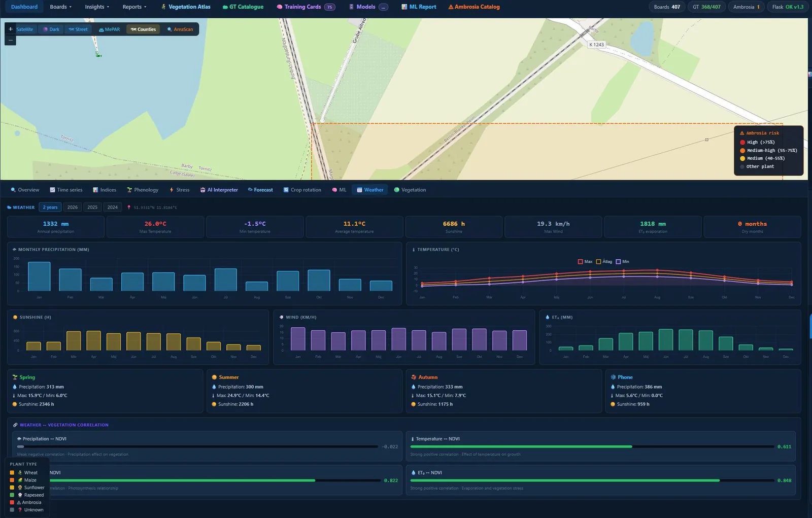Screen dimensions: 812x518
Task: Toggle the MePAR map overlay
Action: 109,29
